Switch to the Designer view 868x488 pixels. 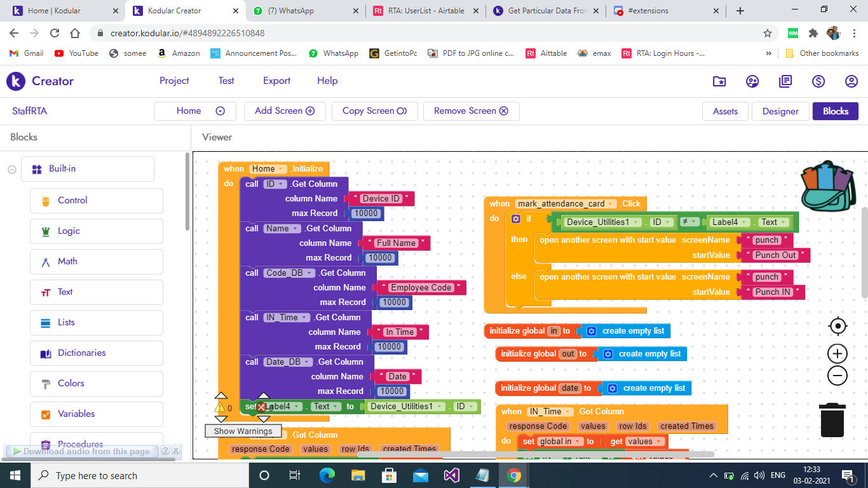pyautogui.click(x=780, y=111)
